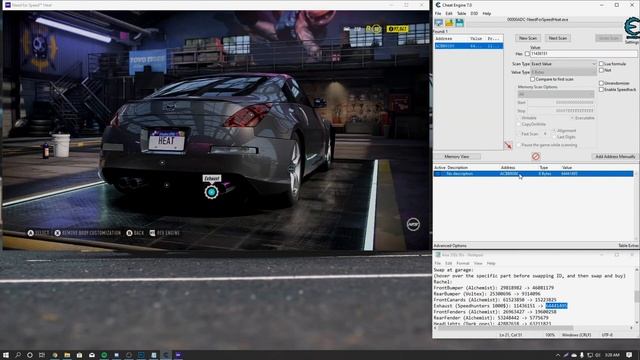Click the Next Scan button
Image resolution: width=640 pixels, height=360 pixels.
point(558,38)
